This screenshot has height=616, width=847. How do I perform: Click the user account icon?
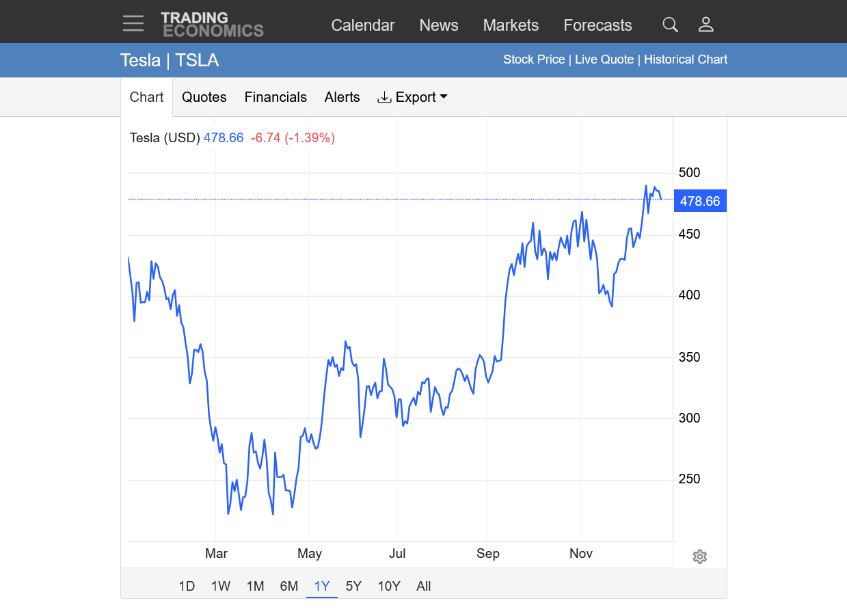click(705, 25)
